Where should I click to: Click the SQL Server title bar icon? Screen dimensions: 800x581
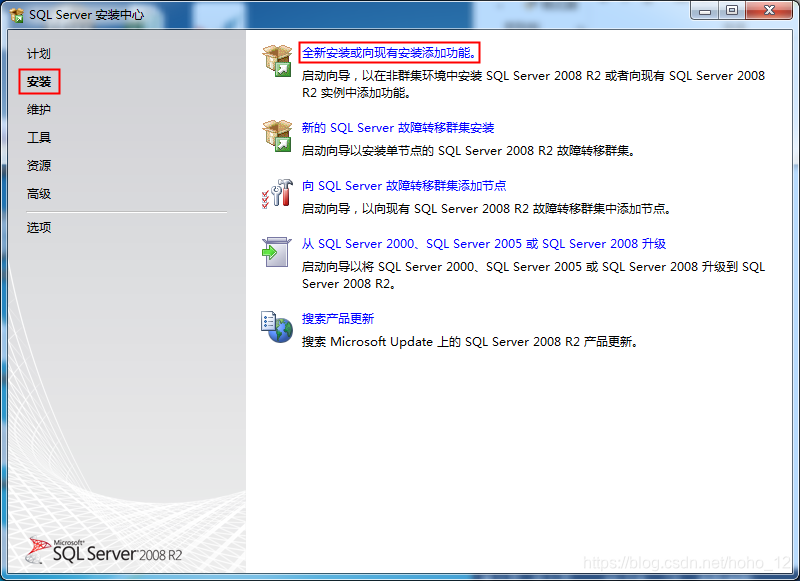[17, 15]
